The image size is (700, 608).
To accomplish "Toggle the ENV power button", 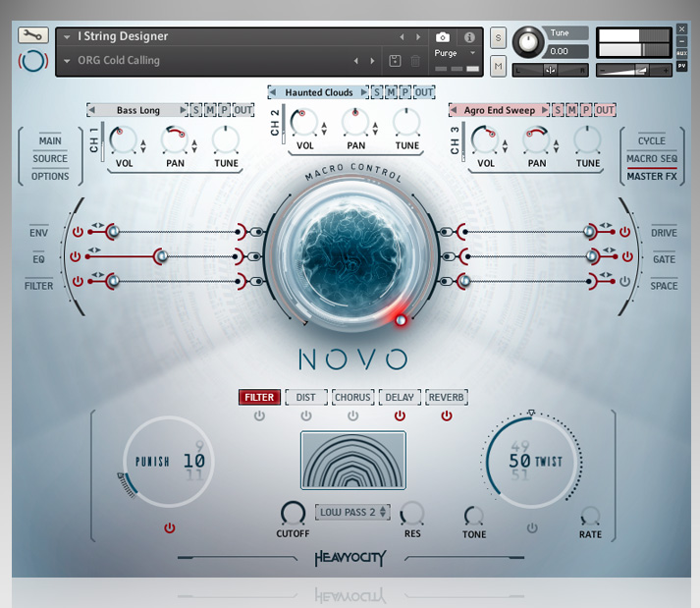I will pyautogui.click(x=78, y=232).
